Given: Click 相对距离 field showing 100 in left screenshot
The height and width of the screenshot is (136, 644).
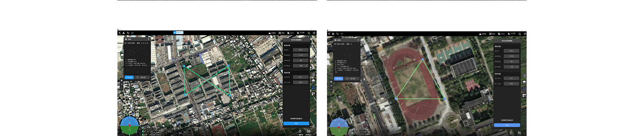Looking at the screenshot, I should click(x=301, y=66).
